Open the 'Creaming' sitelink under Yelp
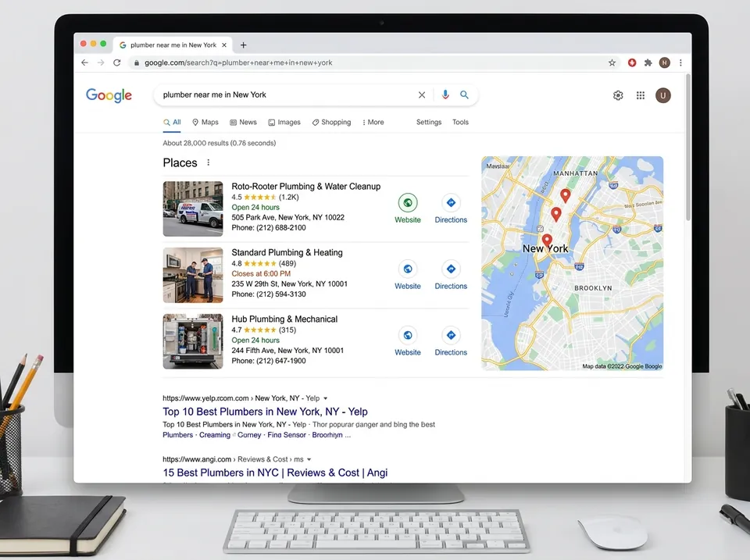The height and width of the screenshot is (560, 750). (x=215, y=435)
